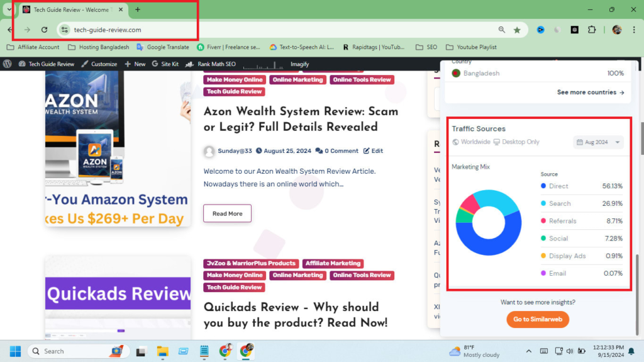Open the Affiliate Account bookmark folder
Image resolution: width=644 pixels, height=362 pixels.
tap(33, 47)
